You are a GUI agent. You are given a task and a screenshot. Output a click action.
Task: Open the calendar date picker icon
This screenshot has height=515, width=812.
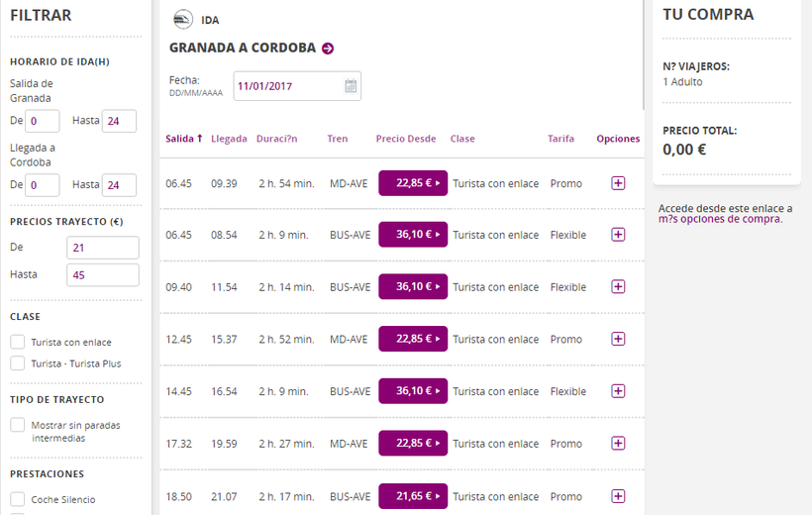[351, 86]
